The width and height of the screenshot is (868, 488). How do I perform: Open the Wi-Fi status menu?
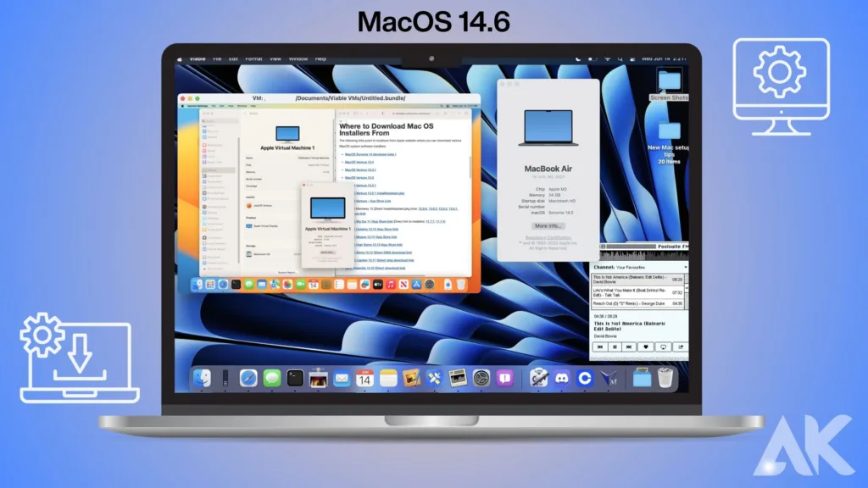click(x=607, y=58)
